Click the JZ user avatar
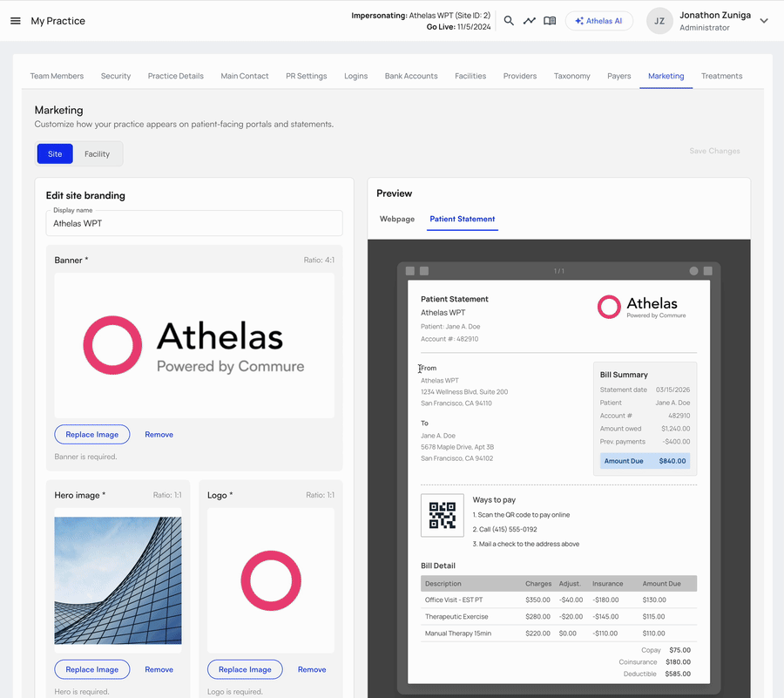This screenshot has height=698, width=784. [x=659, y=21]
